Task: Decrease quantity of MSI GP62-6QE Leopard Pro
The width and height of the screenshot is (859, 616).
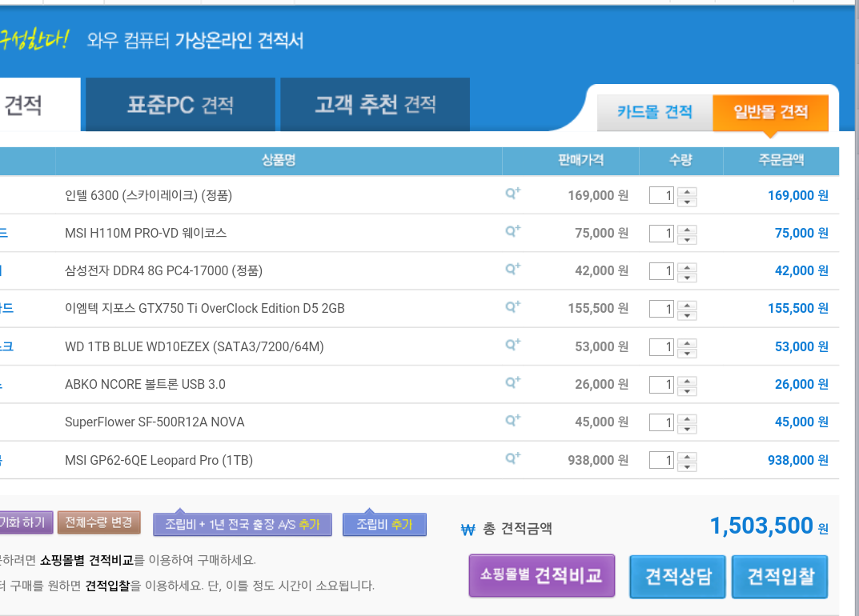Action: (x=687, y=466)
